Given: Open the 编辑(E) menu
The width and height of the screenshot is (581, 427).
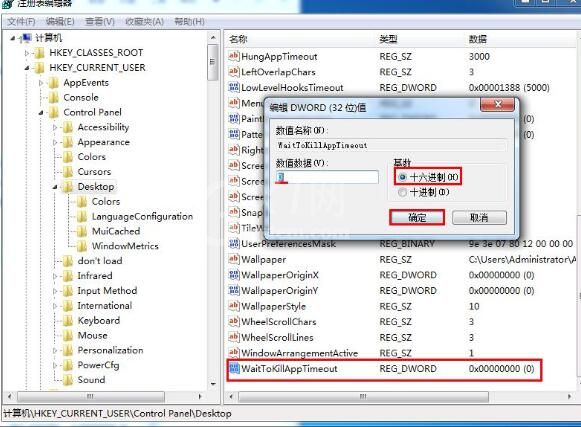Looking at the screenshot, I should [60, 21].
